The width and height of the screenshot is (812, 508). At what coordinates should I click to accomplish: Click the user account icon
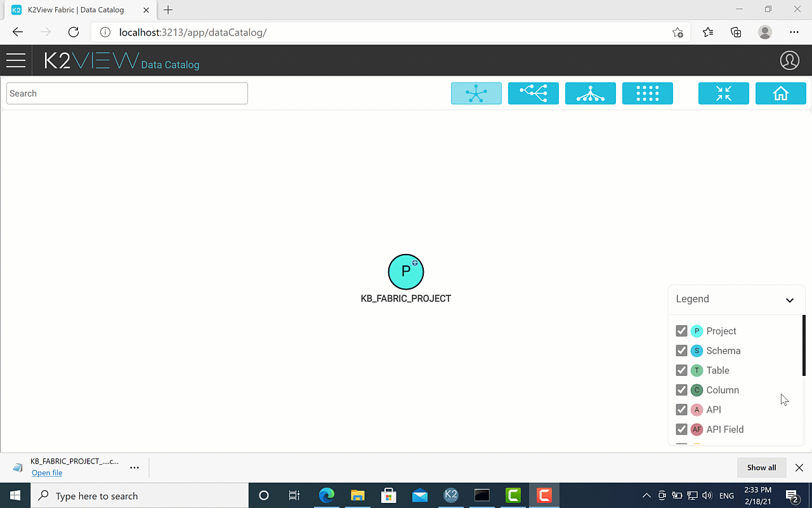pos(790,60)
